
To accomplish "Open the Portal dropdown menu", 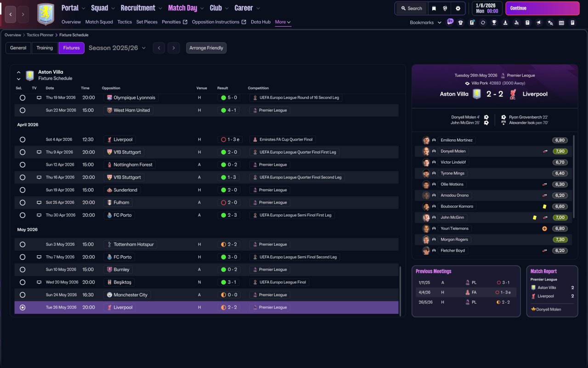I will pyautogui.click(x=73, y=8).
